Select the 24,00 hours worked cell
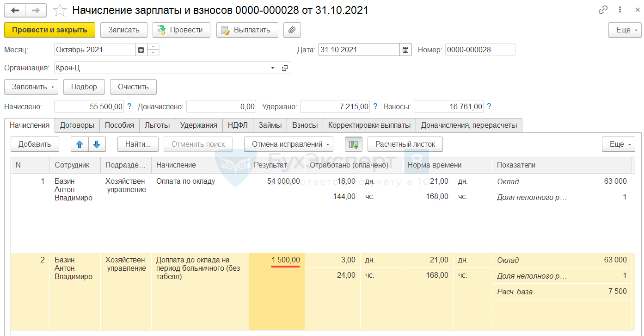 pos(333,275)
